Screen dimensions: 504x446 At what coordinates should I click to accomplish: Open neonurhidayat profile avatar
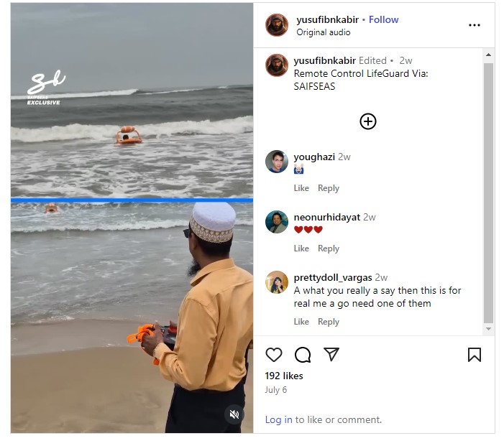(x=277, y=222)
